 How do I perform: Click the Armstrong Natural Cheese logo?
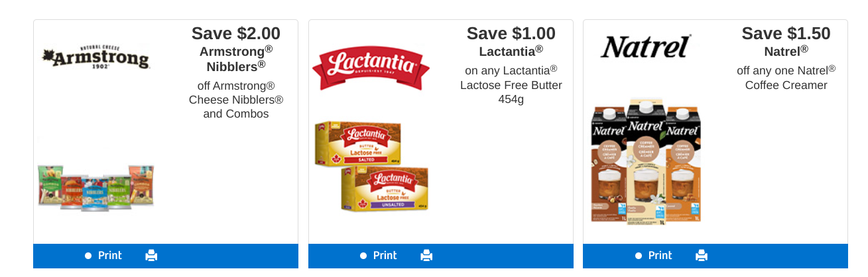pyautogui.click(x=95, y=58)
